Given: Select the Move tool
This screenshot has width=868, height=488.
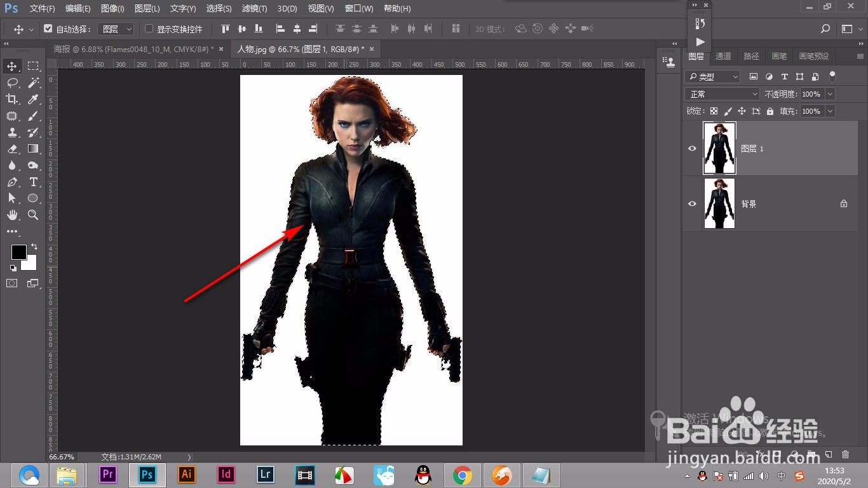Looking at the screenshot, I should (12, 67).
